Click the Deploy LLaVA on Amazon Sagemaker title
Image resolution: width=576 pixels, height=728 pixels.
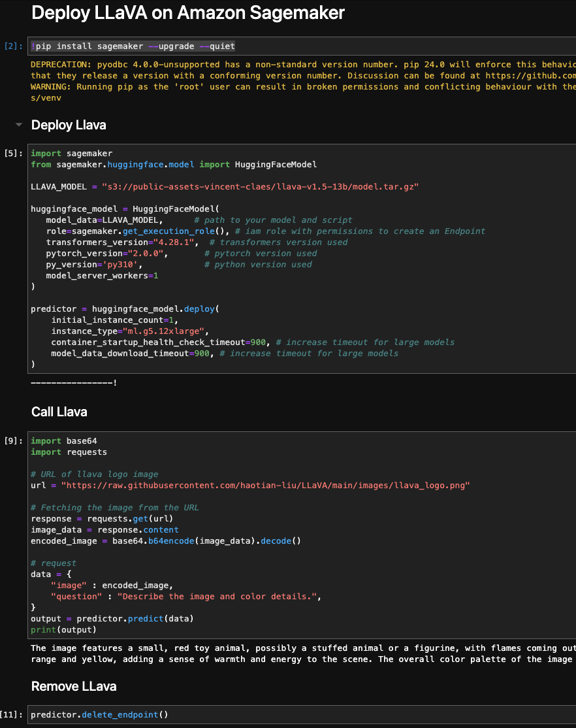point(188,13)
